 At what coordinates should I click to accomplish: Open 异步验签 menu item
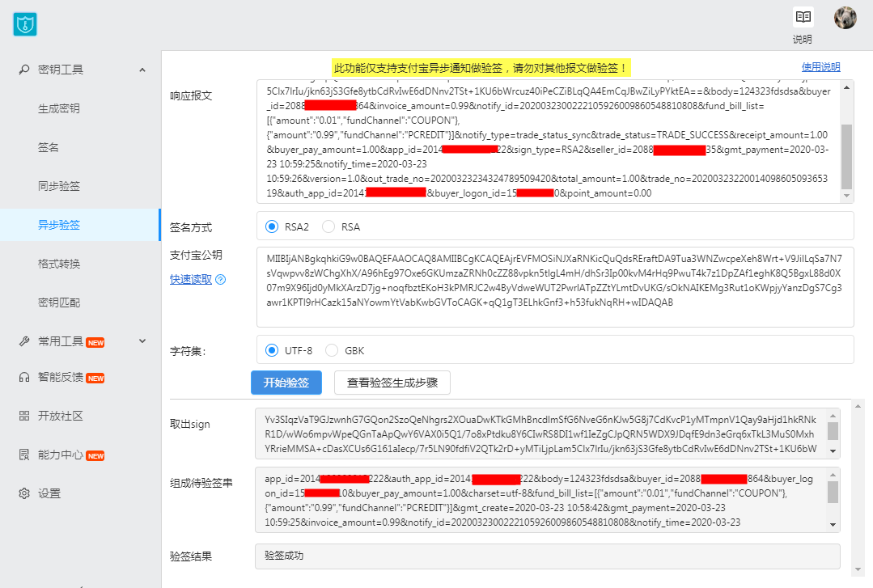(80, 225)
